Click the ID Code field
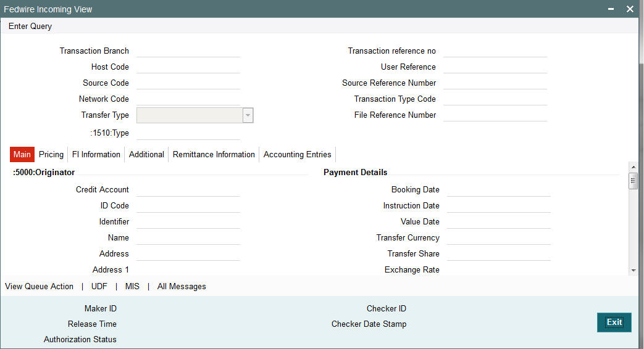 pyautogui.click(x=188, y=206)
